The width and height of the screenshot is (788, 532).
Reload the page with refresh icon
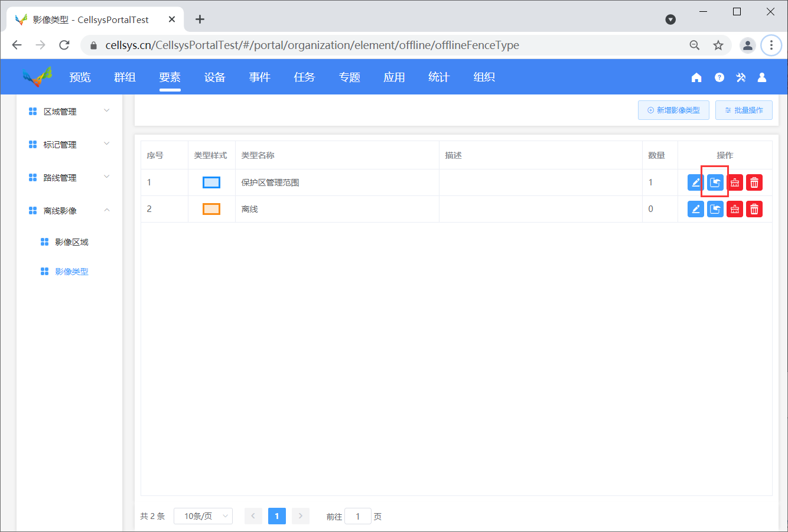coord(64,45)
